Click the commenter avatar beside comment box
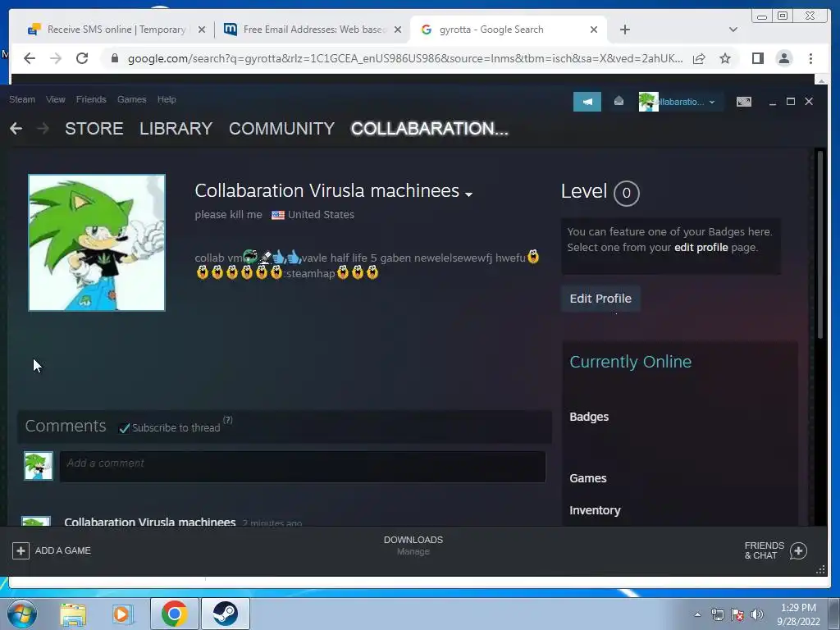 tap(39, 466)
